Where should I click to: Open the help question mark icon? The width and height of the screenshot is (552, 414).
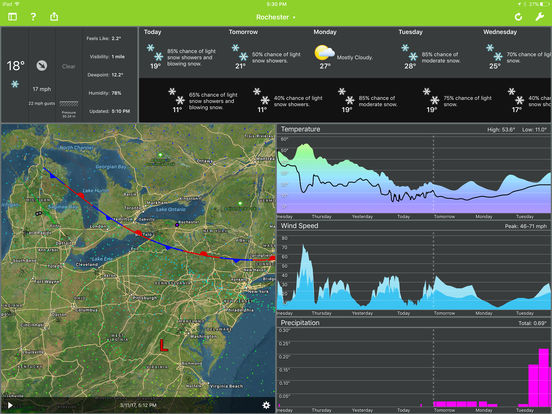click(33, 17)
